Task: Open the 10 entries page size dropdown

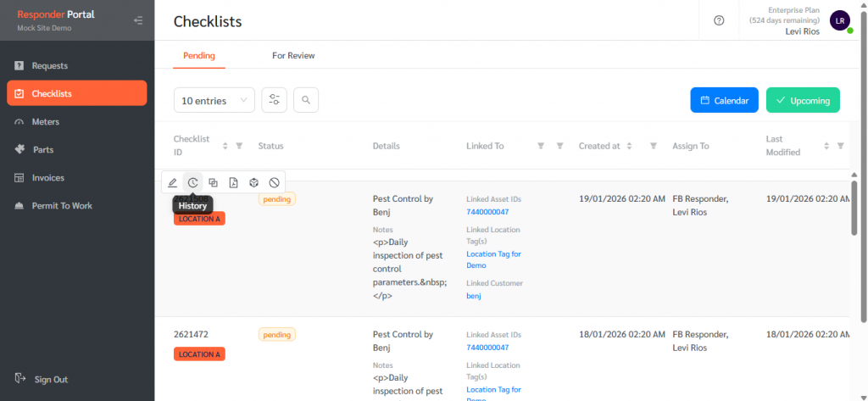Action: click(x=214, y=100)
